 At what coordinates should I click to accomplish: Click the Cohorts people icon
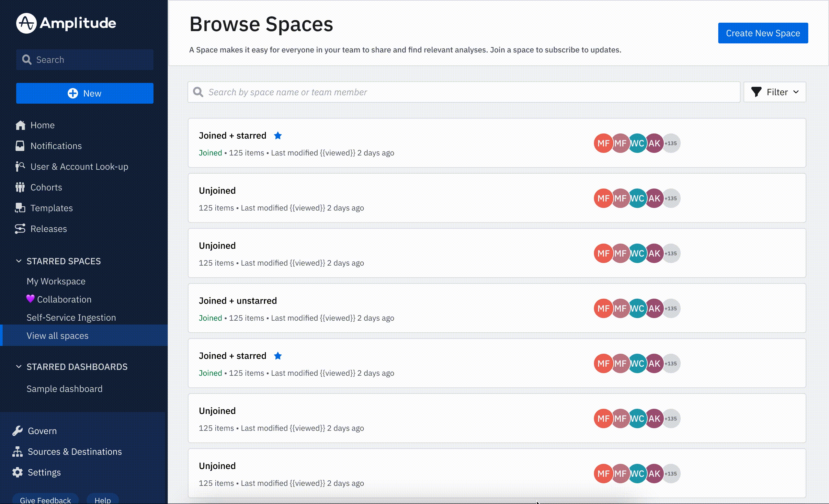(x=20, y=187)
